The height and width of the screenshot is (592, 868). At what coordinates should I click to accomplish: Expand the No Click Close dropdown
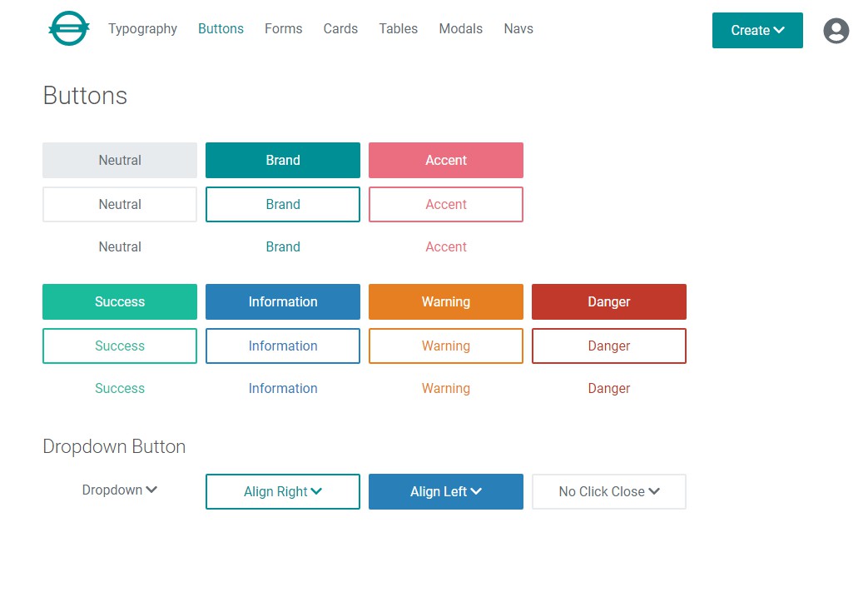click(609, 492)
